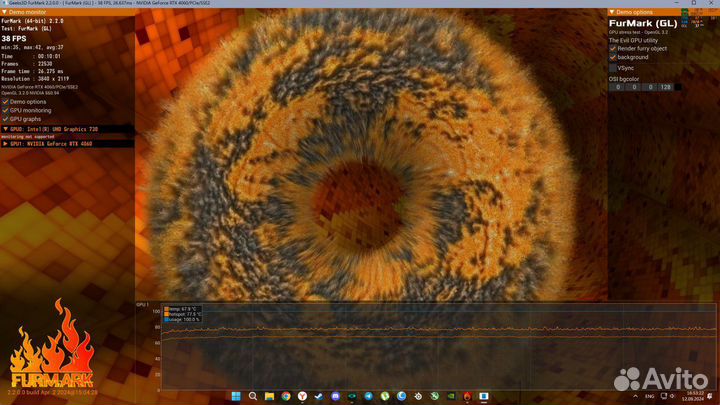Click the first OSI bgcolor value field
Screen dimensions: 720x405
coord(618,87)
